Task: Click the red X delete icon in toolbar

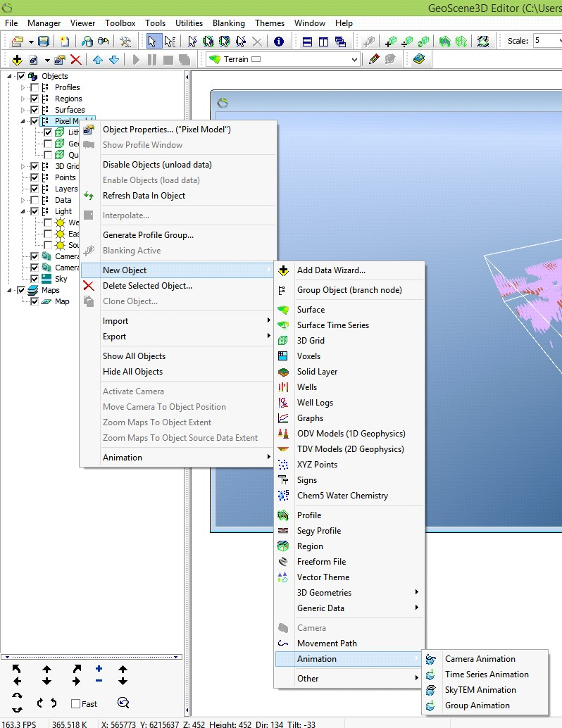Action: pos(75,59)
